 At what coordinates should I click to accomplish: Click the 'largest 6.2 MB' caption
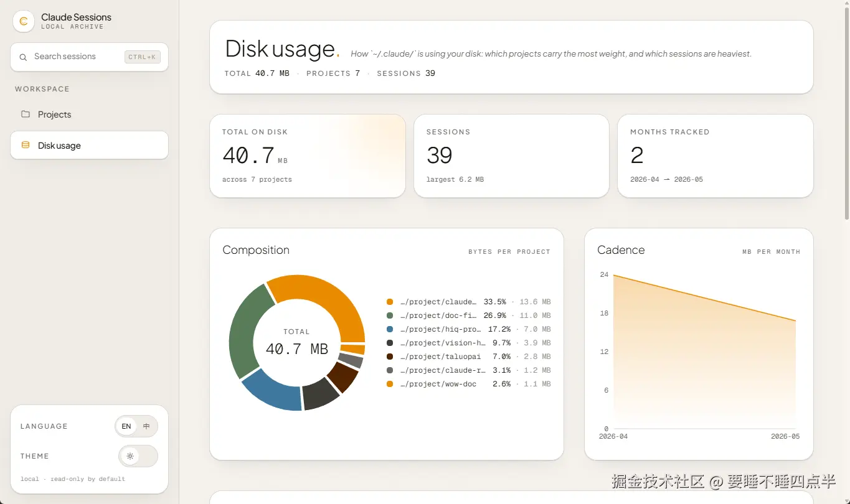click(455, 180)
